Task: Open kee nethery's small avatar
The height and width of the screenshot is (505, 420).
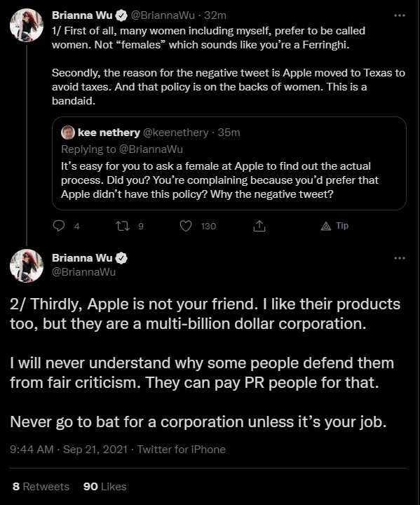Action: click(67, 133)
